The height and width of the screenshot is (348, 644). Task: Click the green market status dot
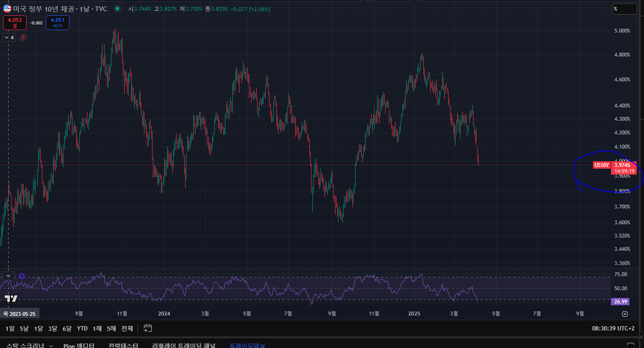tap(117, 9)
